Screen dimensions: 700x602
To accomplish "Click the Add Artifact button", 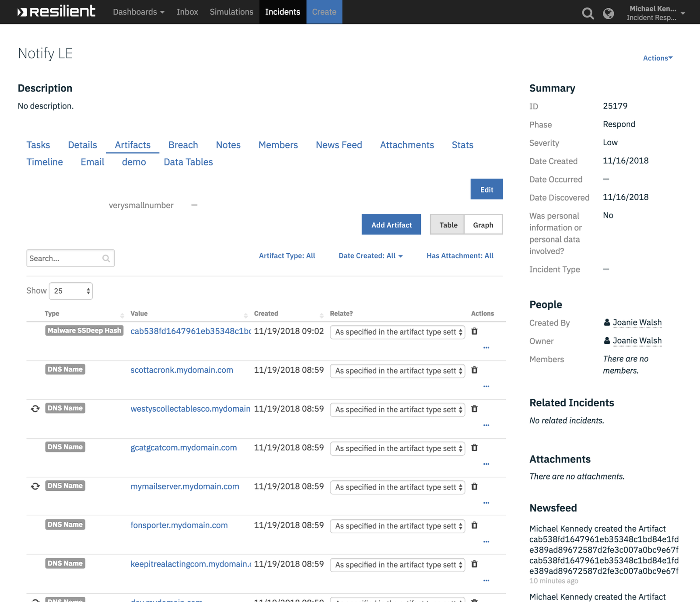I will 391,224.
